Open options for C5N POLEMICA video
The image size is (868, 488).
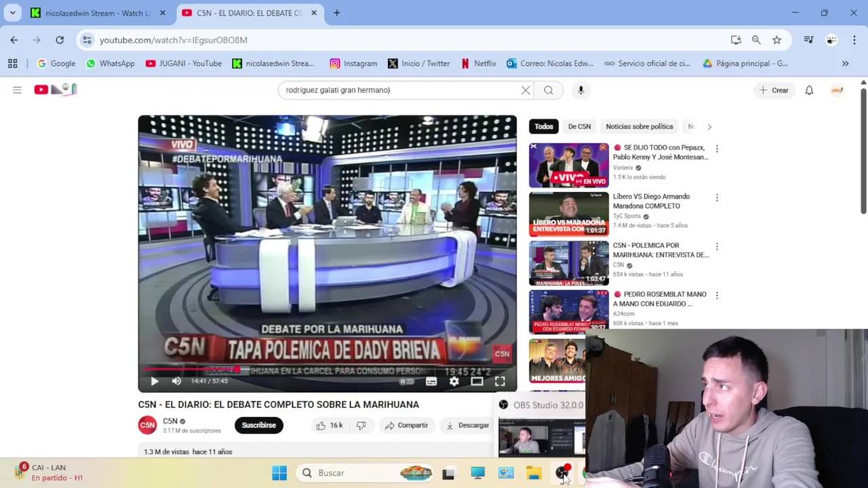717,246
